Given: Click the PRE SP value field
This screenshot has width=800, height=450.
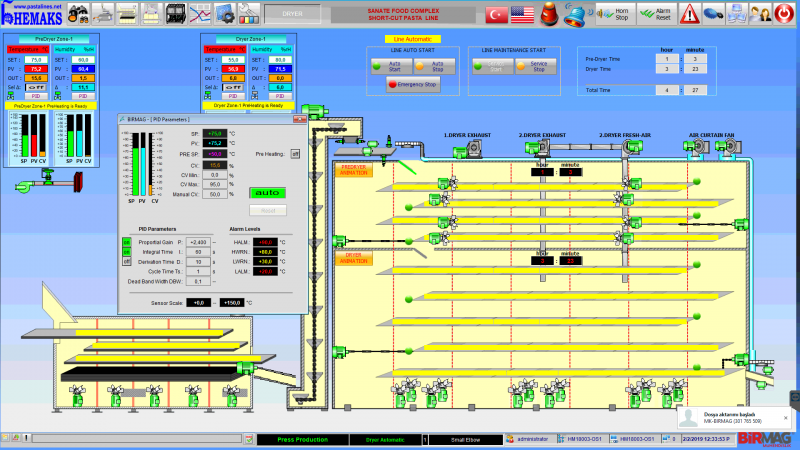Looking at the screenshot, I should 215,154.
